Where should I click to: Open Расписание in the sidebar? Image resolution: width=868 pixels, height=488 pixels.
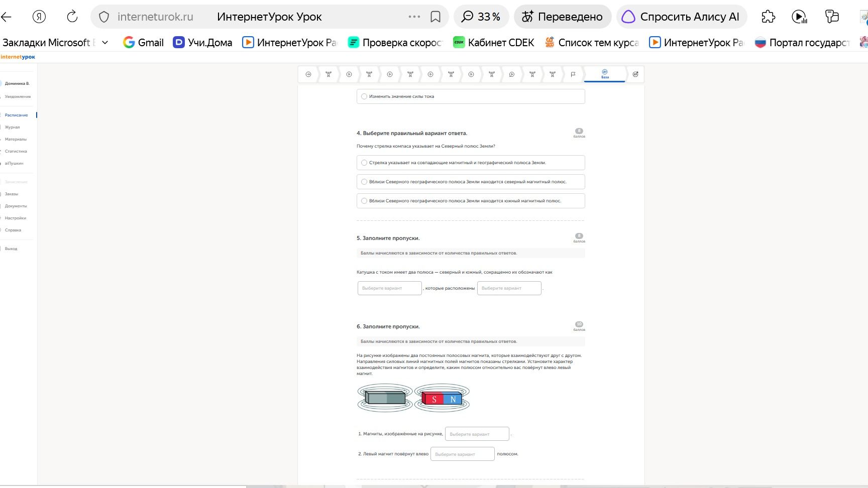(17, 115)
